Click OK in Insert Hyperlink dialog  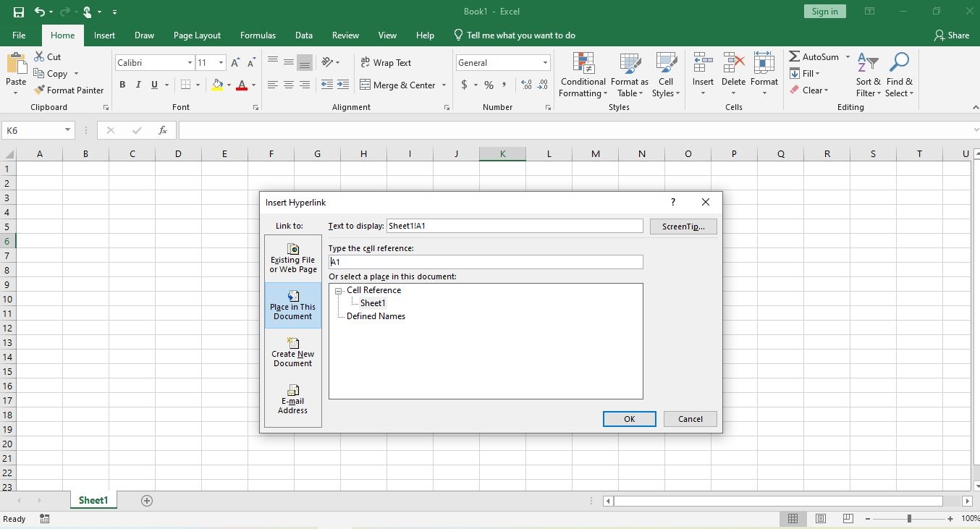(x=629, y=419)
